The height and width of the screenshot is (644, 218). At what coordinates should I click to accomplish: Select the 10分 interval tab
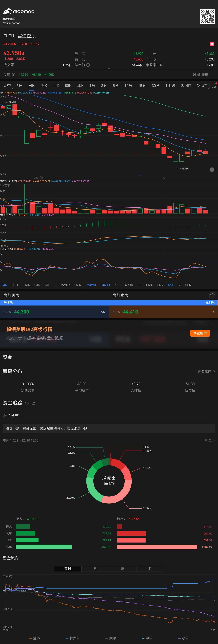click(128, 86)
